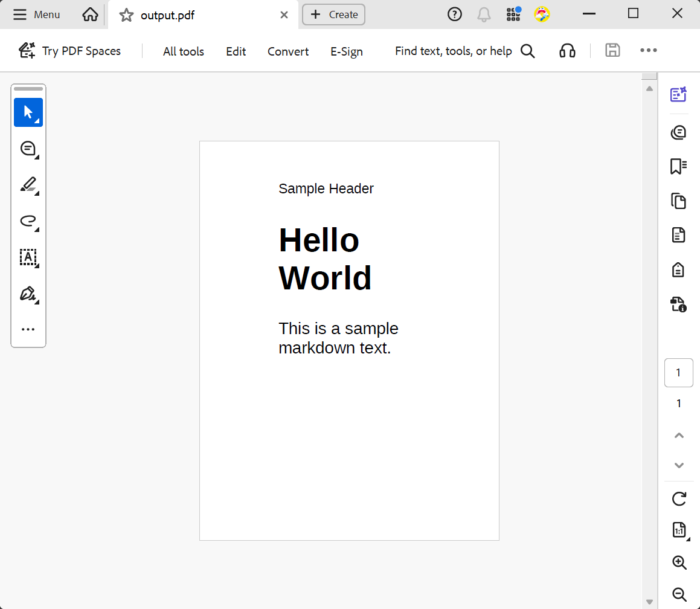Viewport: 700px width, 609px height.
Task: Select the freehand draw tool
Action: click(28, 222)
